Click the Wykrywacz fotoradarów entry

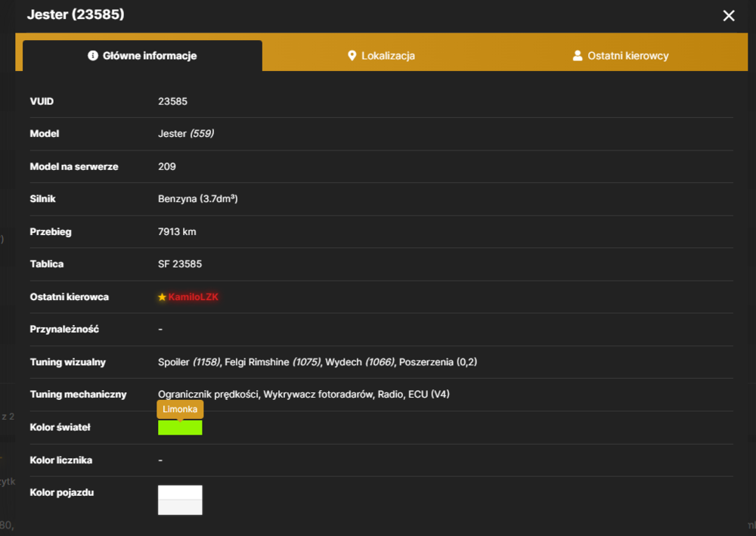pos(318,395)
